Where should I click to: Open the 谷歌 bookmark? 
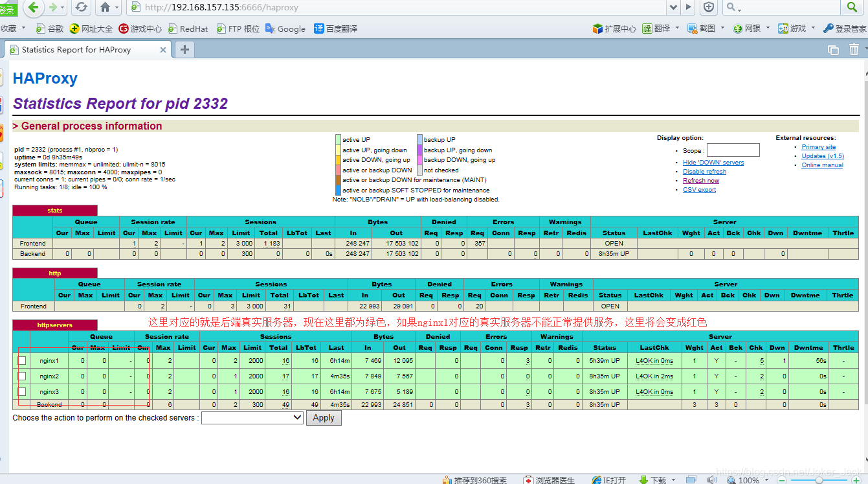pyautogui.click(x=50, y=29)
